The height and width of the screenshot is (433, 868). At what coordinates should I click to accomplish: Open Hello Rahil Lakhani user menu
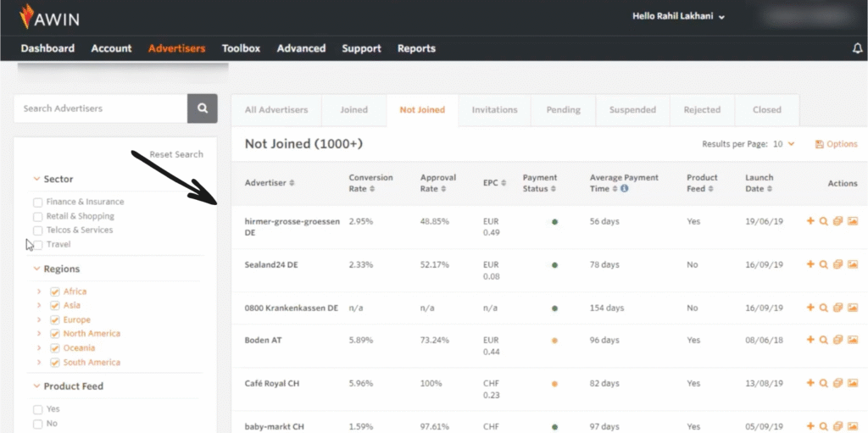(679, 17)
